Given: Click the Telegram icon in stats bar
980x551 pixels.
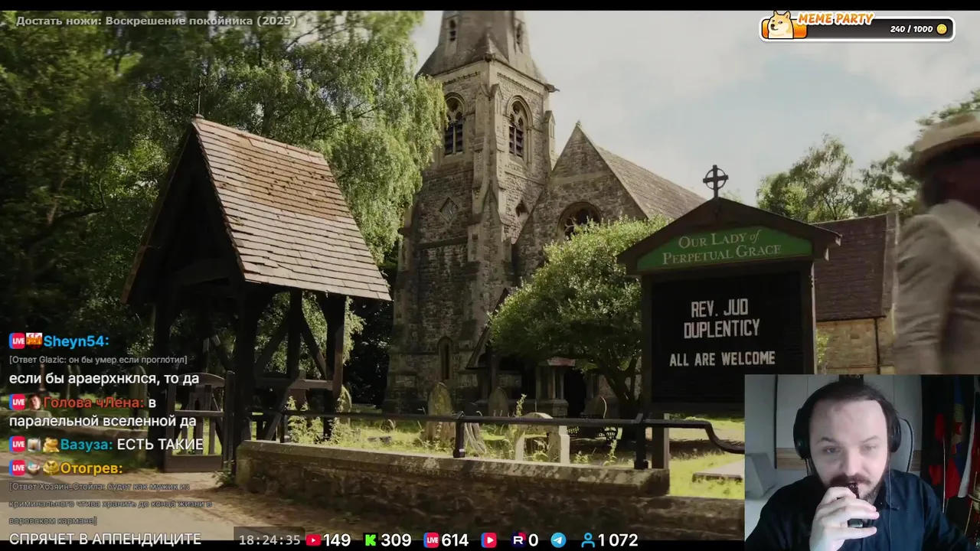Looking at the screenshot, I should tap(559, 540).
